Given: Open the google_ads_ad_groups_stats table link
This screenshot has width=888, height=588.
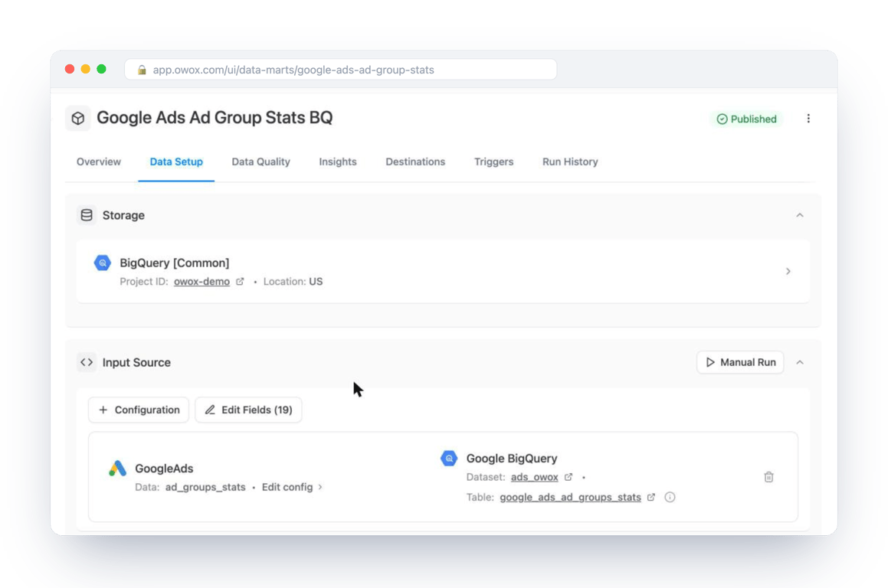Looking at the screenshot, I should (570, 498).
